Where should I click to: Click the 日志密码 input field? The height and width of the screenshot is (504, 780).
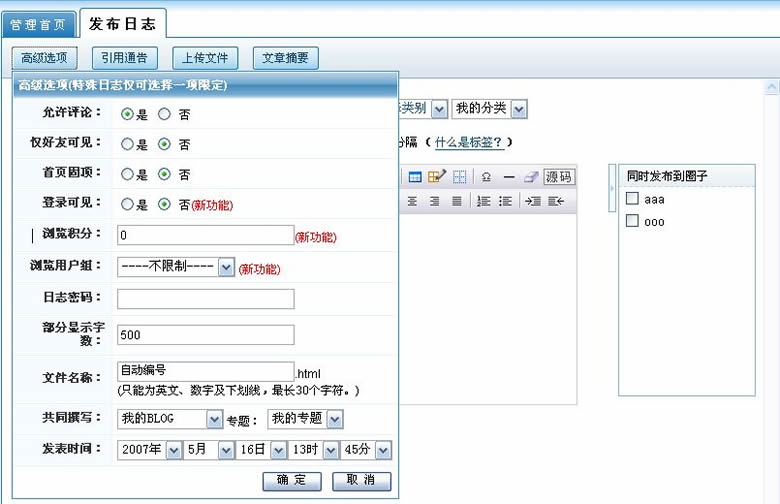pyautogui.click(x=205, y=299)
